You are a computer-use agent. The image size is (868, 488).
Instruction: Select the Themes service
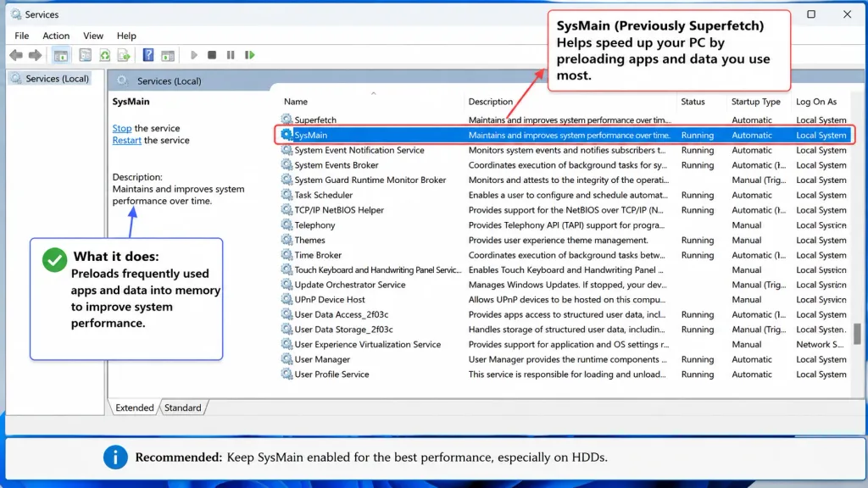tap(309, 240)
